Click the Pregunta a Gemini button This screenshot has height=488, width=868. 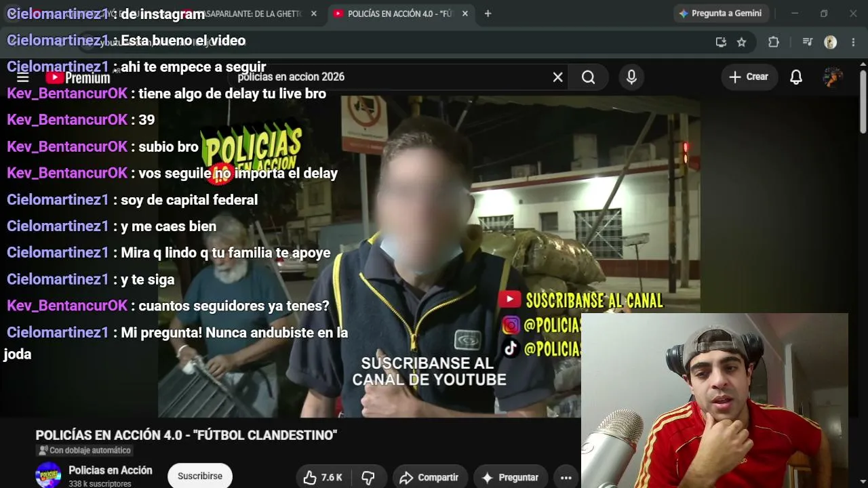(720, 14)
